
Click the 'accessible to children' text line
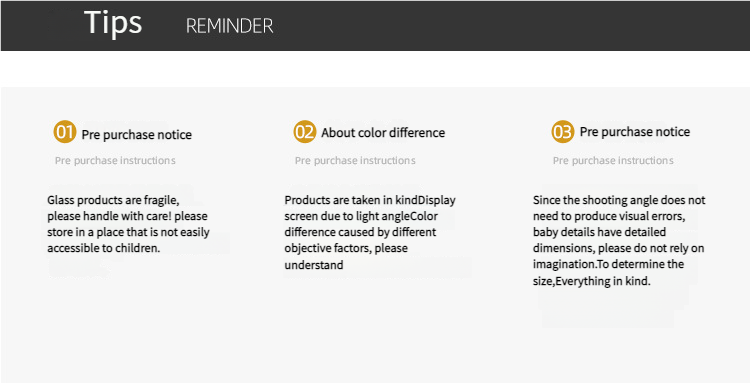coord(103,248)
